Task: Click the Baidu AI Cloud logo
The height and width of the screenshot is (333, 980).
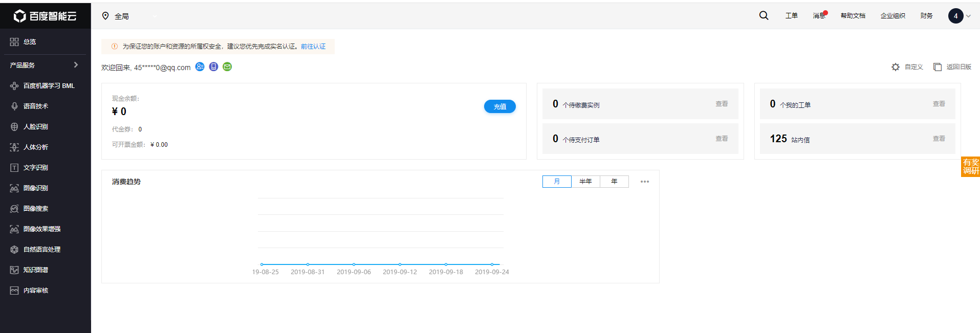Action: (45, 16)
